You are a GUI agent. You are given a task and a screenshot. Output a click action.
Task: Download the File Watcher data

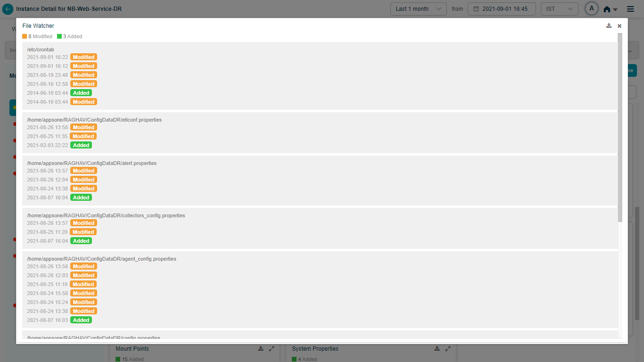tap(609, 26)
